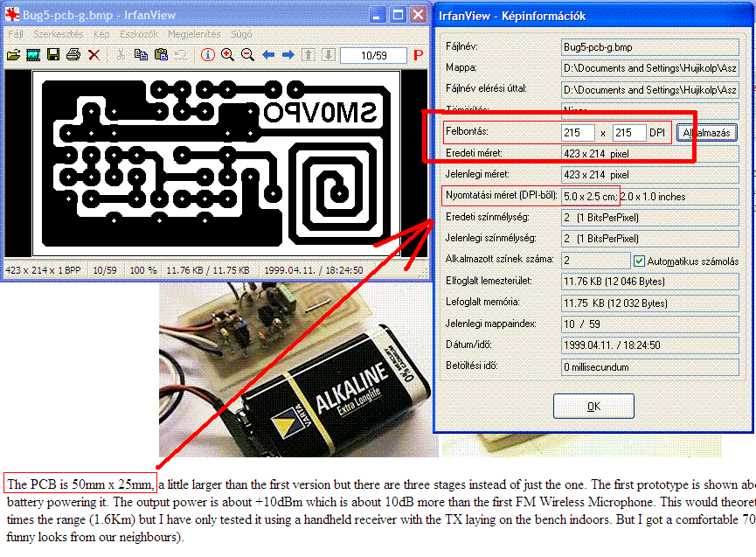
Task: Click the Copy toolbar icon
Action: [x=141, y=54]
